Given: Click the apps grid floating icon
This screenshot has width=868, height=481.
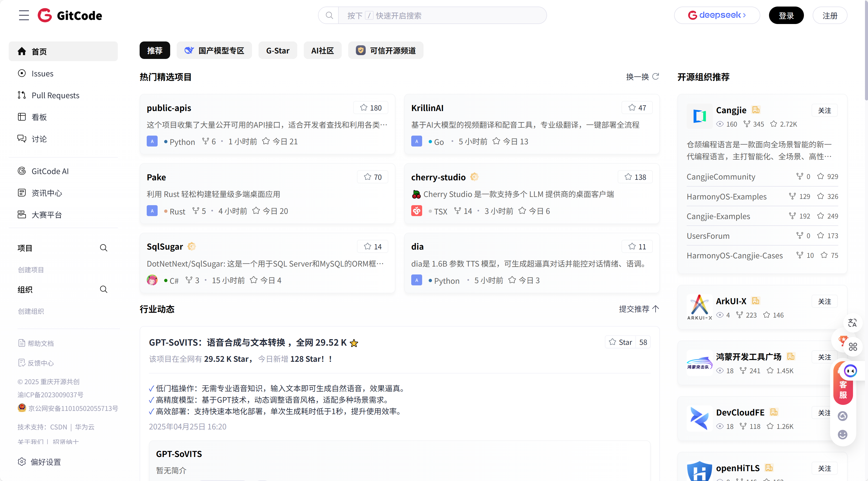Looking at the screenshot, I should 853,346.
